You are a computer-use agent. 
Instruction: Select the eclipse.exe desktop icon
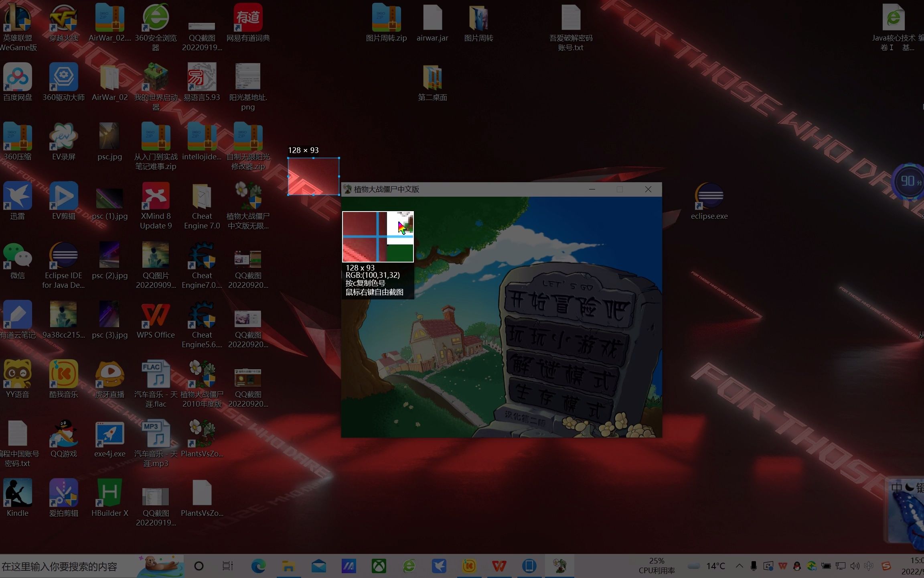point(709,201)
